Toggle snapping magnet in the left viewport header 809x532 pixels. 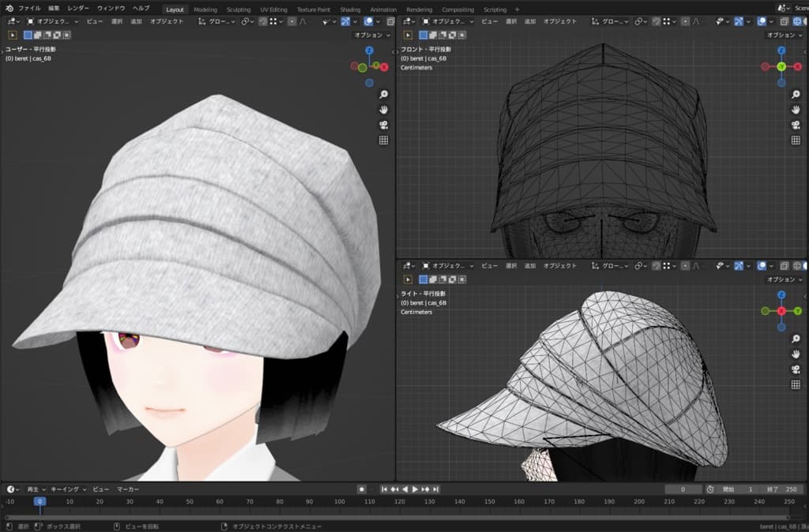pyautogui.click(x=263, y=21)
